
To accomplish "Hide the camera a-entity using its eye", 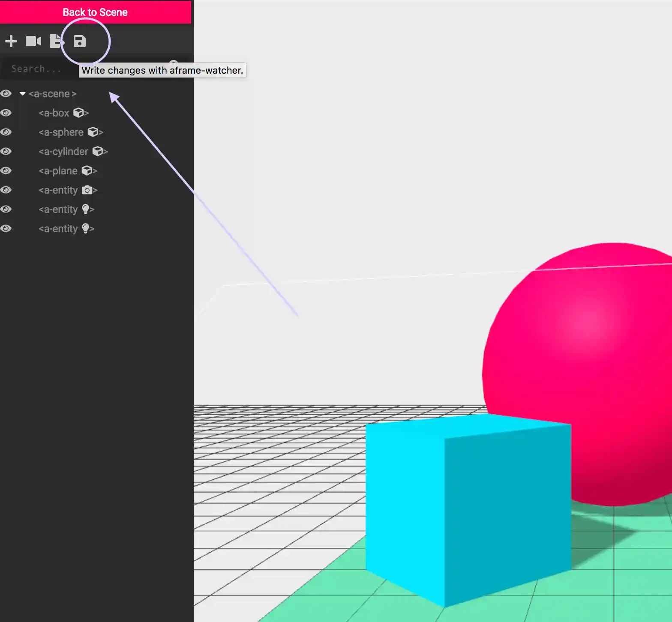I will pyautogui.click(x=6, y=190).
